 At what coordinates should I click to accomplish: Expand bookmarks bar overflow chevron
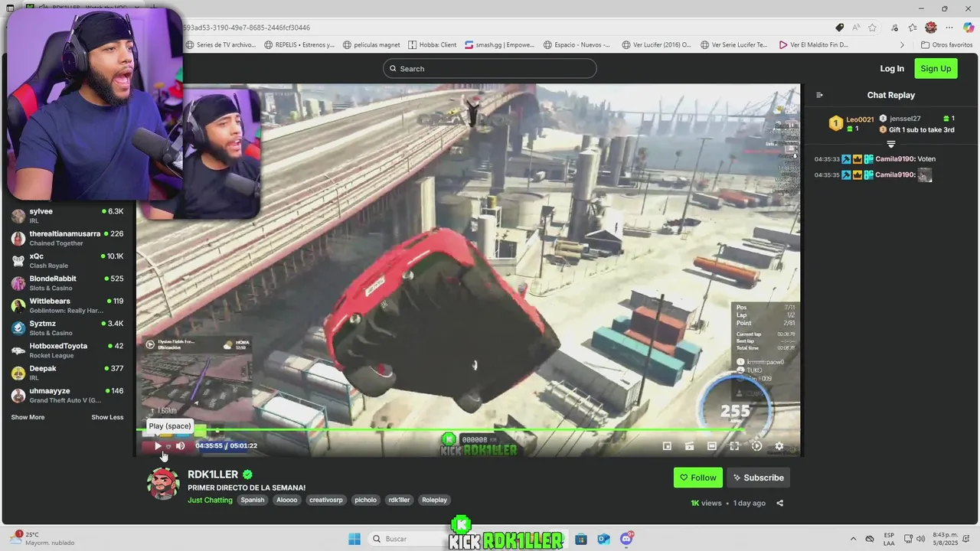(901, 45)
